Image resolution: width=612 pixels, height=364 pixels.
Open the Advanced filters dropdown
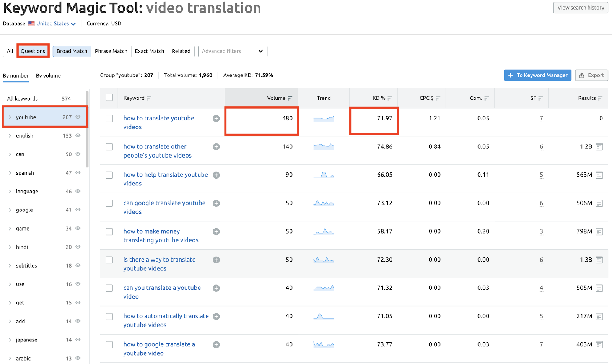tap(233, 51)
